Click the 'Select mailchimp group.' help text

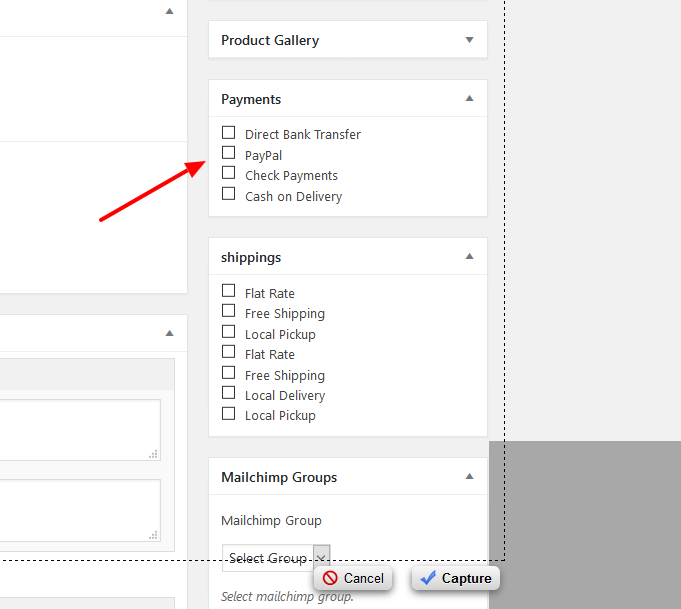[287, 597]
